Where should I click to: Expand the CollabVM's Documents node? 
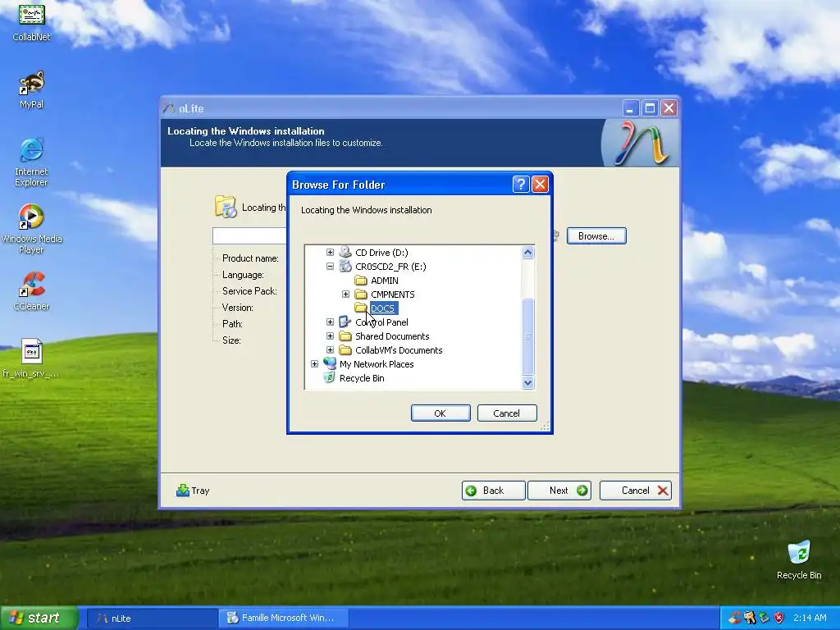[x=330, y=349]
